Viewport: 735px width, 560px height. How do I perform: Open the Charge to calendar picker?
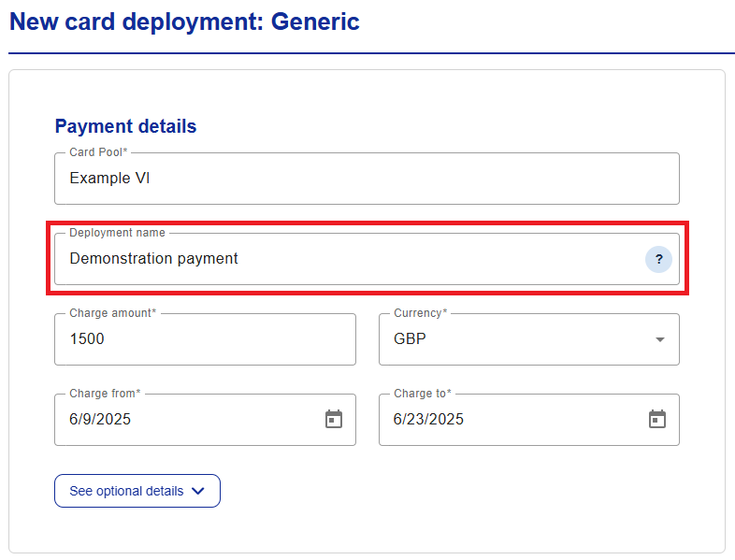pyautogui.click(x=656, y=419)
